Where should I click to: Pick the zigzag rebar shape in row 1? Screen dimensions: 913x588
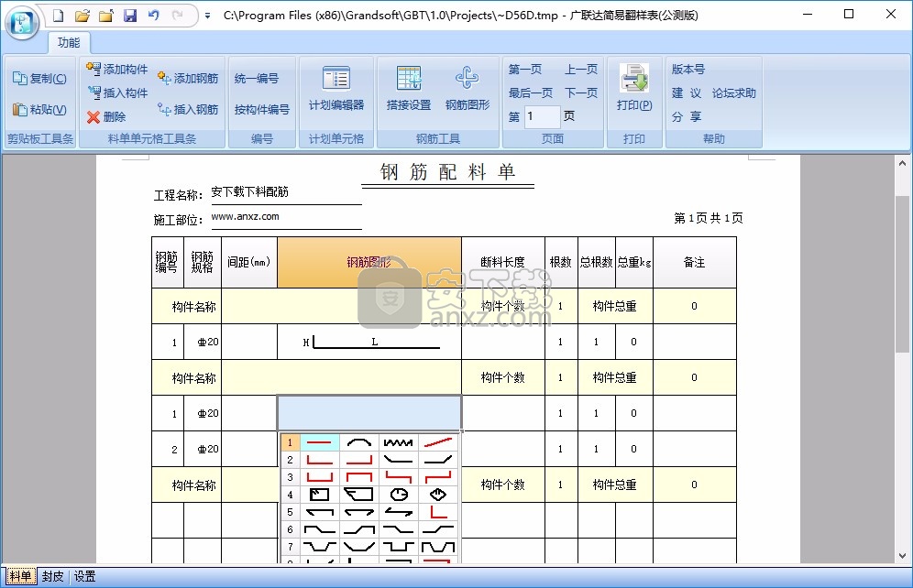[x=398, y=442]
